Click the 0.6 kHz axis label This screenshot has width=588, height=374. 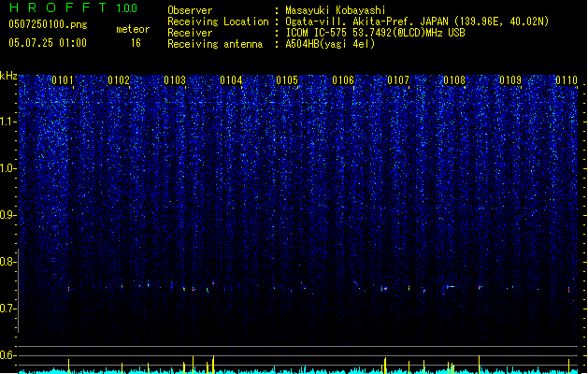[x=7, y=355]
